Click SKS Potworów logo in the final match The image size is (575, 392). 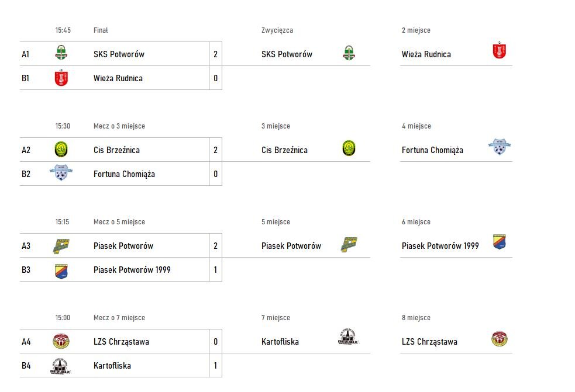[x=61, y=53]
